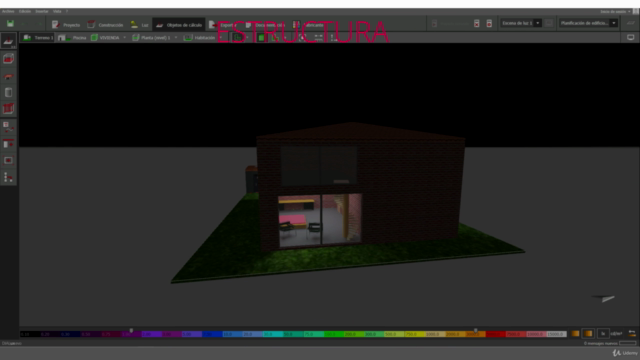Select the red rectangle screen tool icon
Image resolution: width=640 pixels, height=360 pixels.
click(9, 160)
